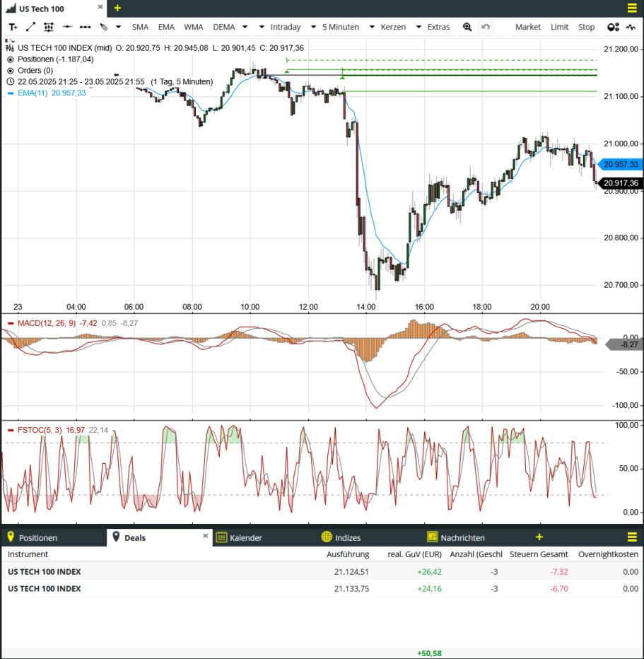Image resolution: width=644 pixels, height=659 pixels.
Task: Click the Limit order button
Action: tap(560, 27)
